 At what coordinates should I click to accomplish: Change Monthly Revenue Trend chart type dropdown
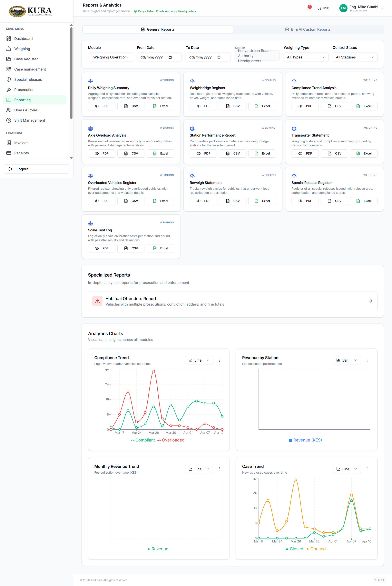point(199,469)
